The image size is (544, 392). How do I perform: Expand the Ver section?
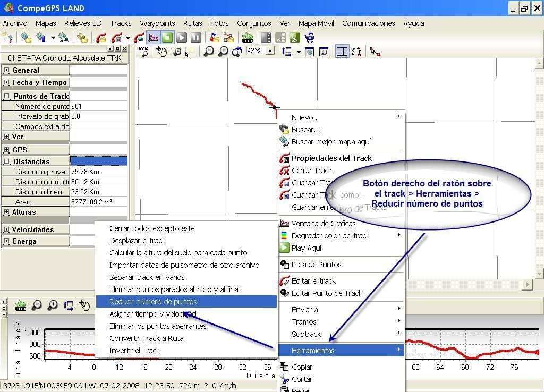tap(6, 137)
